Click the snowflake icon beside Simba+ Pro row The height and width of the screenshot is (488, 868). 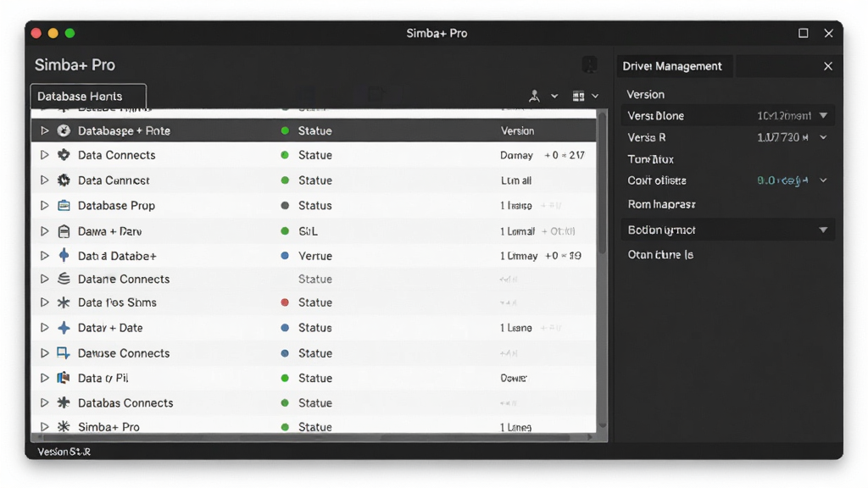[64, 427]
